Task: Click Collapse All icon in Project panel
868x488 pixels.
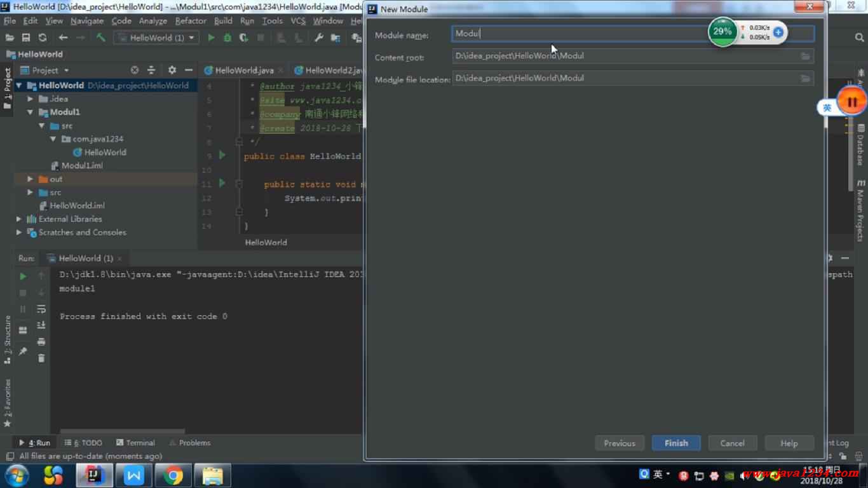Action: pyautogui.click(x=151, y=70)
